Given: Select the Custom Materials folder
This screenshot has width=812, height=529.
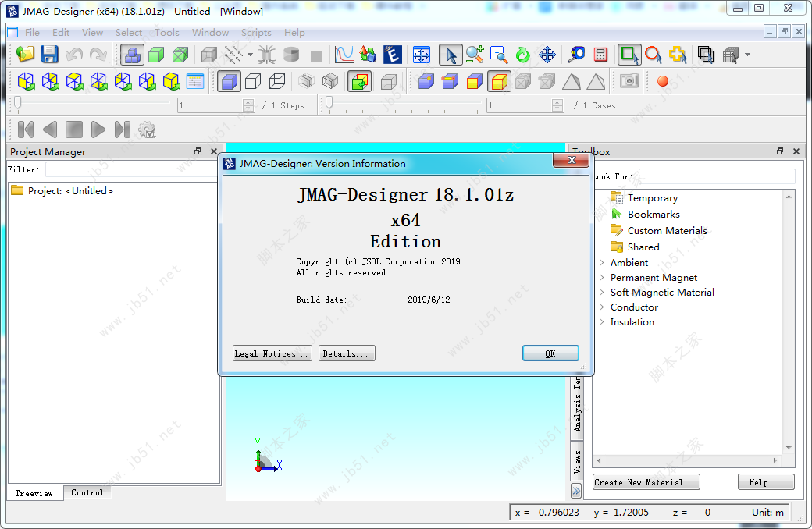Looking at the screenshot, I should coord(667,230).
